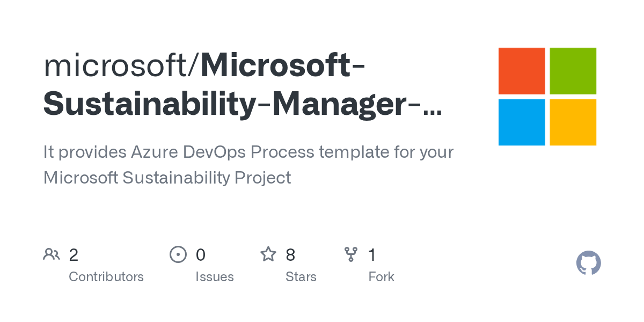
Task: Select the yellow square of the Microsoft logo
Action: 573,122
